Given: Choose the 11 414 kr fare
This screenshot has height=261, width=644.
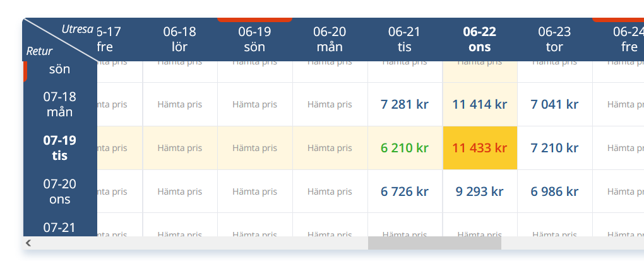Looking at the screenshot, I should [480, 104].
